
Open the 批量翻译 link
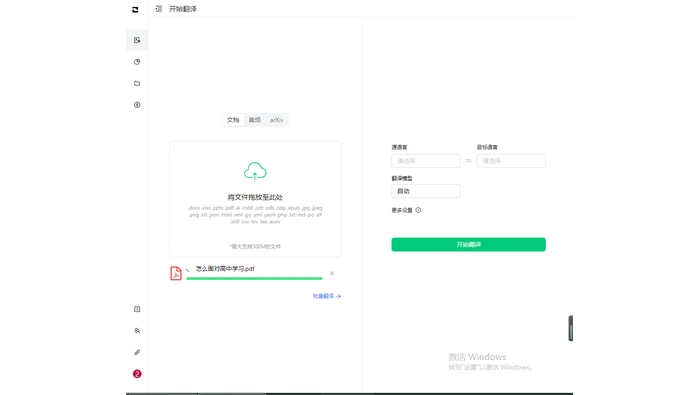[x=327, y=296]
